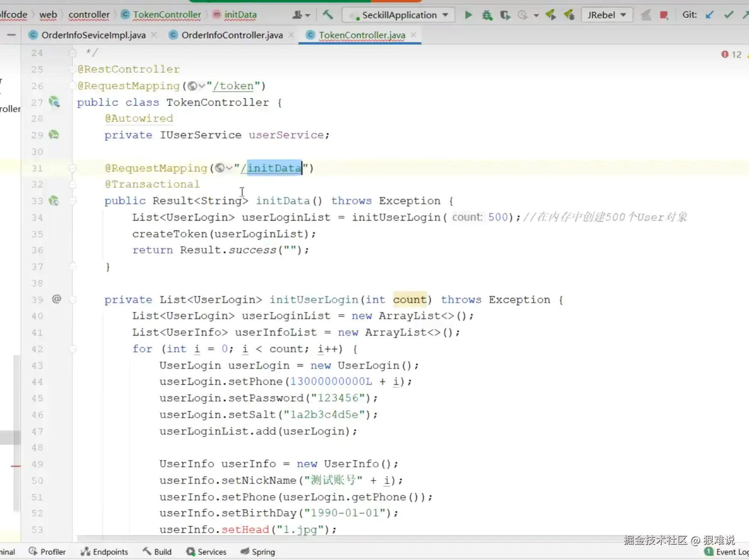Click the initData method name on line 33
Screen dimensions: 749x560
(x=283, y=201)
